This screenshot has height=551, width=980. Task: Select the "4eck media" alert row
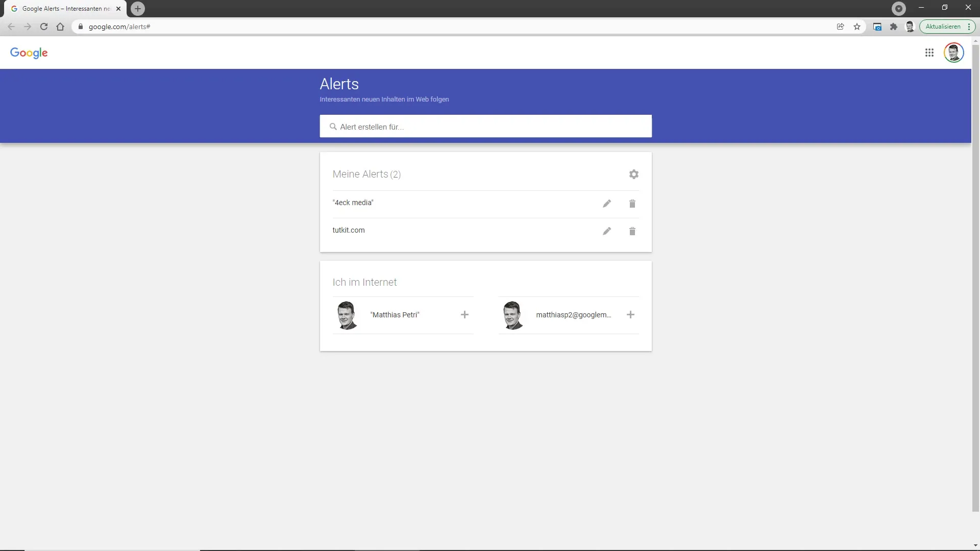tap(486, 204)
